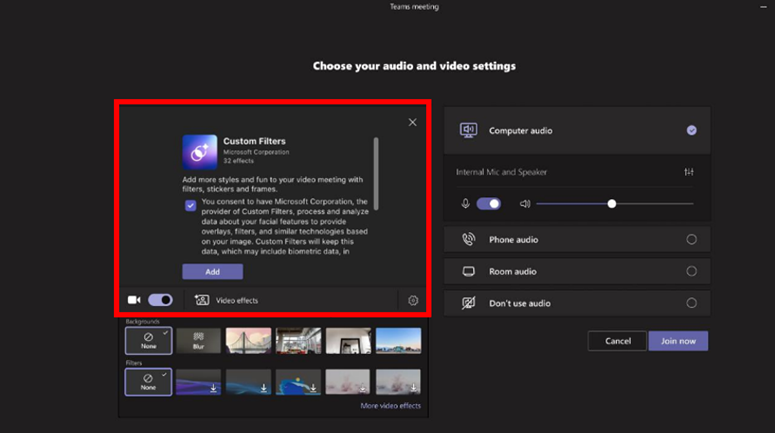
Task: Click Internal Mic and Speaker label
Action: tap(501, 172)
